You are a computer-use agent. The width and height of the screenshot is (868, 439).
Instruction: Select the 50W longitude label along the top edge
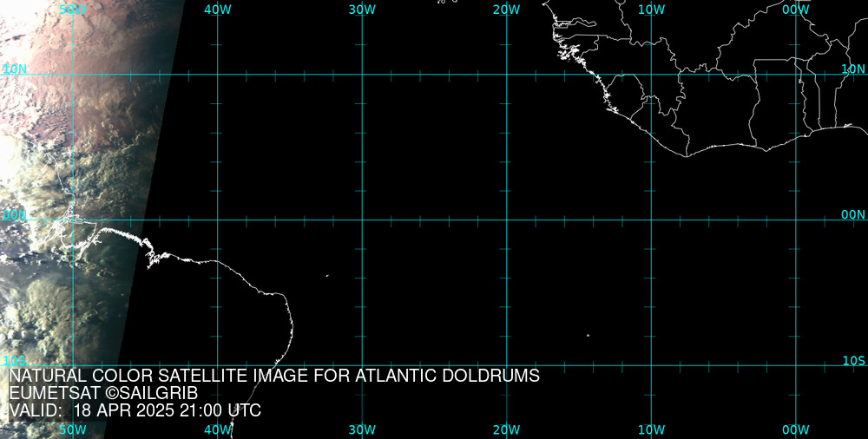(x=73, y=10)
